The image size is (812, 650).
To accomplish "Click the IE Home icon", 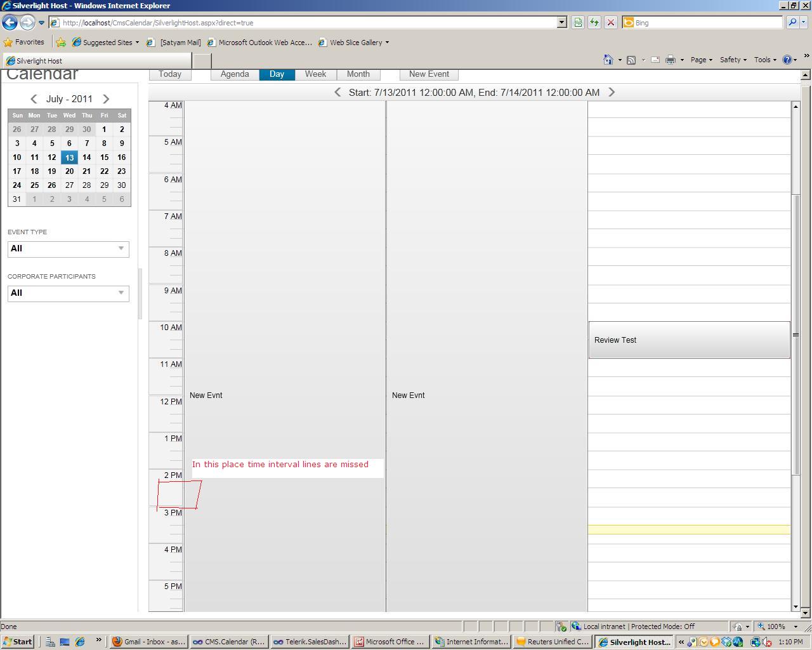I will 608,60.
